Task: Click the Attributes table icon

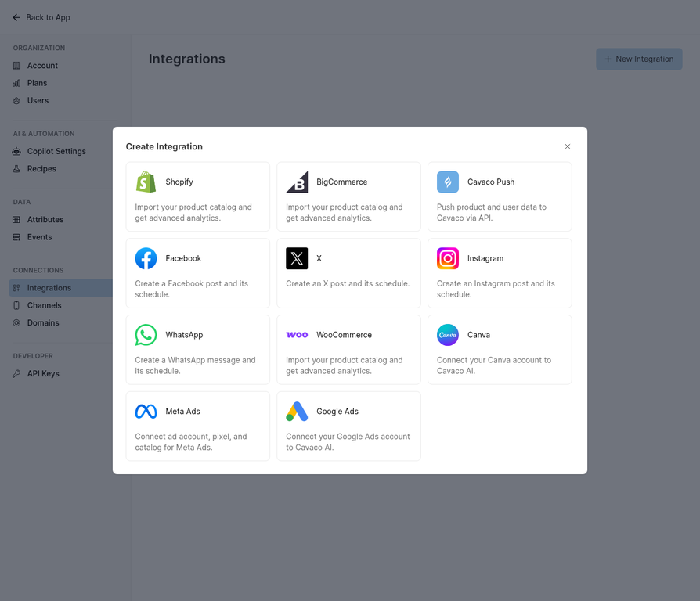Action: click(16, 220)
